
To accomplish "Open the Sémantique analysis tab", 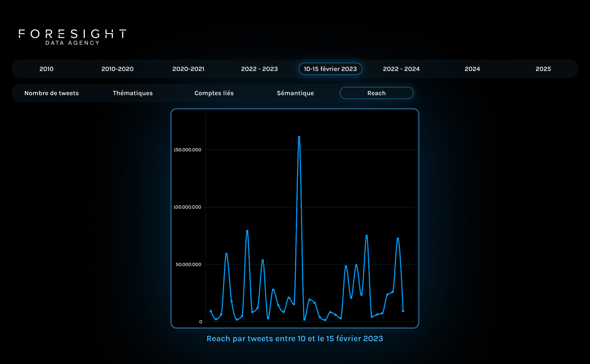I will click(x=295, y=93).
